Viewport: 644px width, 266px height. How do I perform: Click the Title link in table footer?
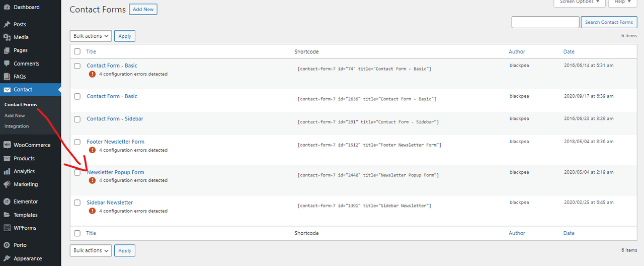pos(91,233)
